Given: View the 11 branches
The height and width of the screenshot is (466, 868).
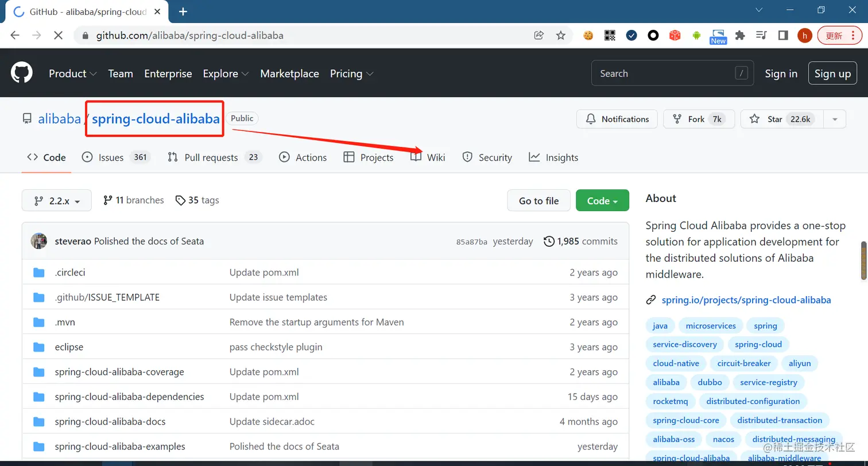Looking at the screenshot, I should [x=133, y=200].
